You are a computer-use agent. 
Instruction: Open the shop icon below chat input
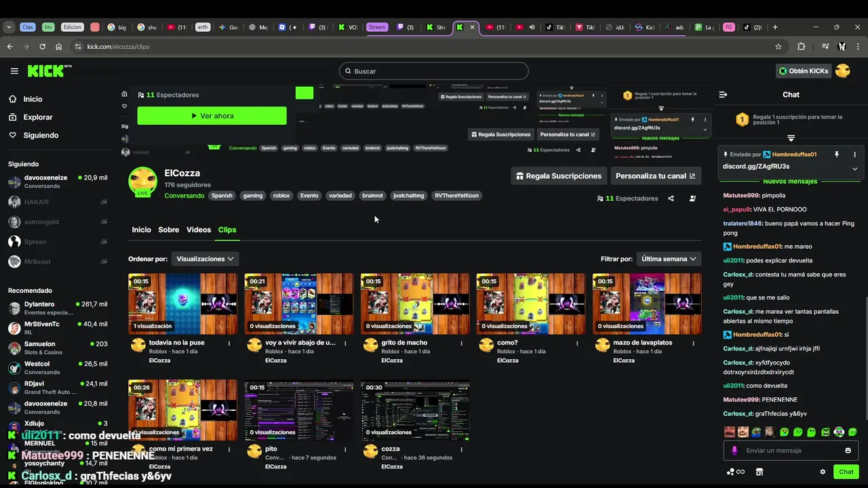tap(759, 472)
